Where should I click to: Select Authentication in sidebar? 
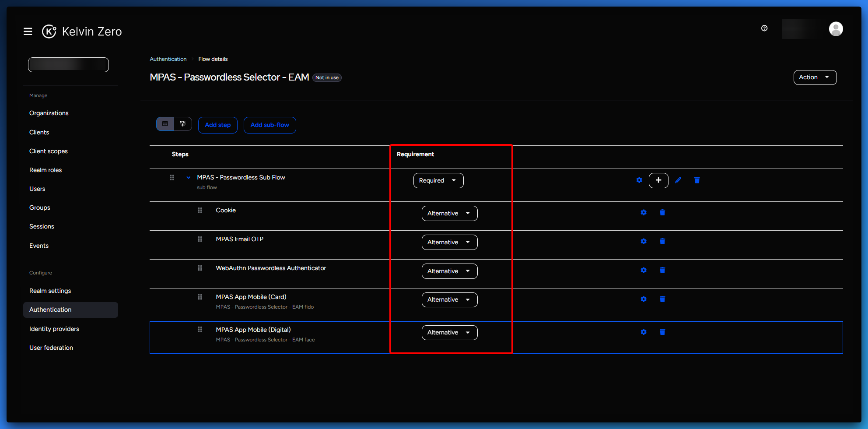pyautogui.click(x=70, y=310)
